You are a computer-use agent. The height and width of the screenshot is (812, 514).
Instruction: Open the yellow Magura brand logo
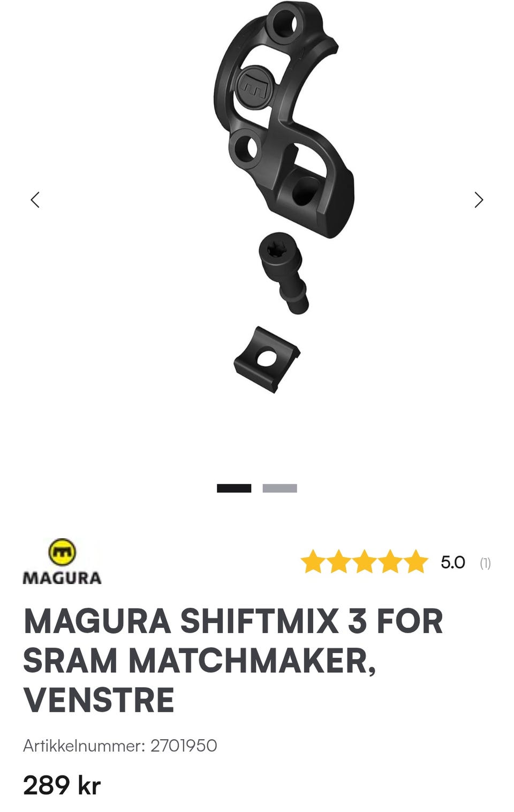[62, 552]
